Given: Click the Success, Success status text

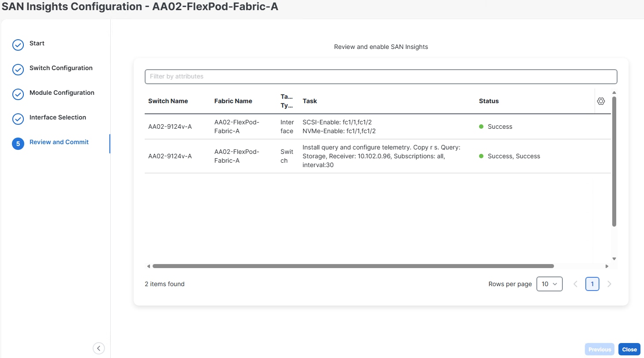Looking at the screenshot, I should pyautogui.click(x=514, y=156).
